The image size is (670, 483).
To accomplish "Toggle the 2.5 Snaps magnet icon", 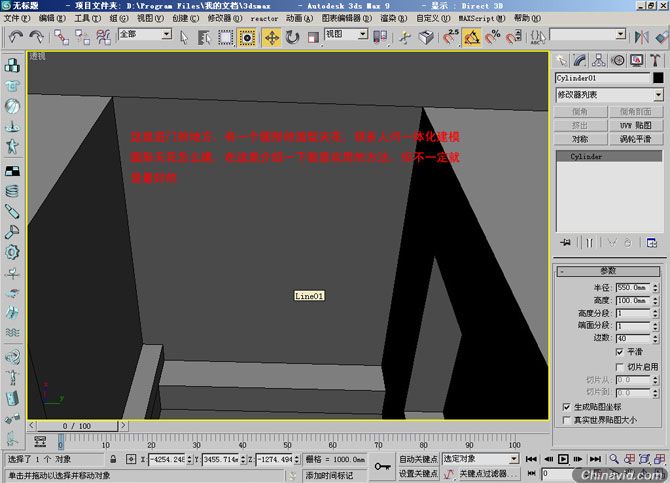I will tap(450, 37).
